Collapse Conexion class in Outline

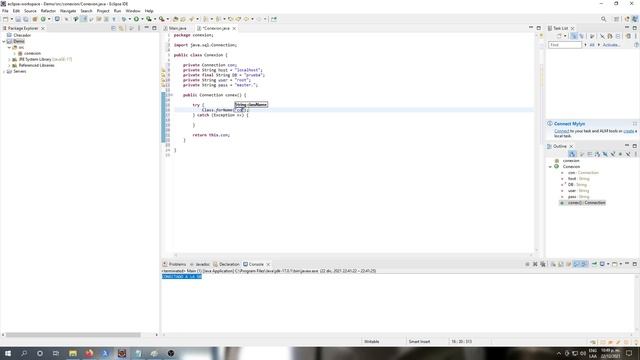[x=550, y=167]
